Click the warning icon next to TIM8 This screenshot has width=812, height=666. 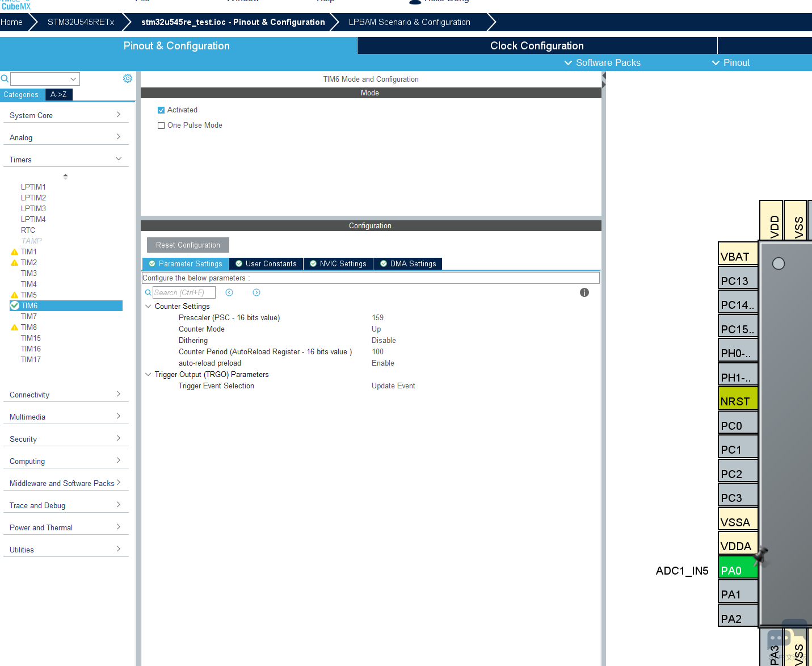click(x=15, y=327)
